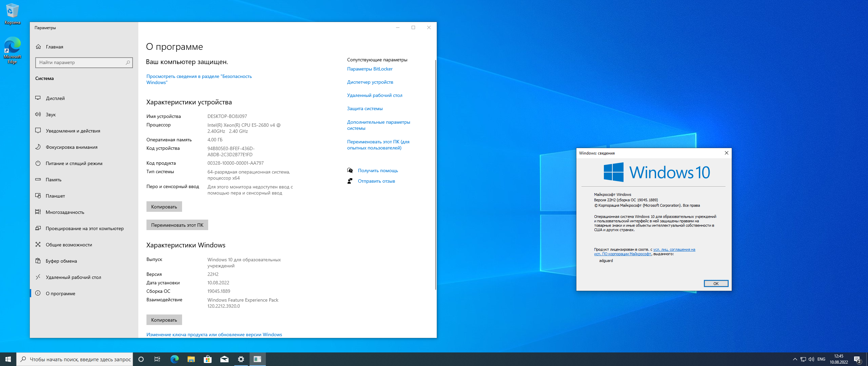
Task: Open network status tray icon
Action: [x=803, y=359]
